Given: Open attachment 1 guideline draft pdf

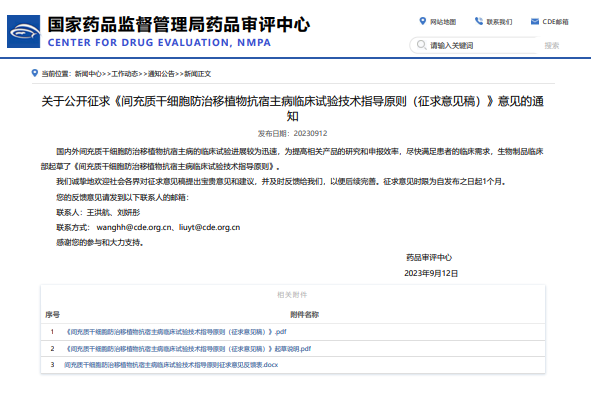Looking at the screenshot, I should pyautogui.click(x=176, y=332).
